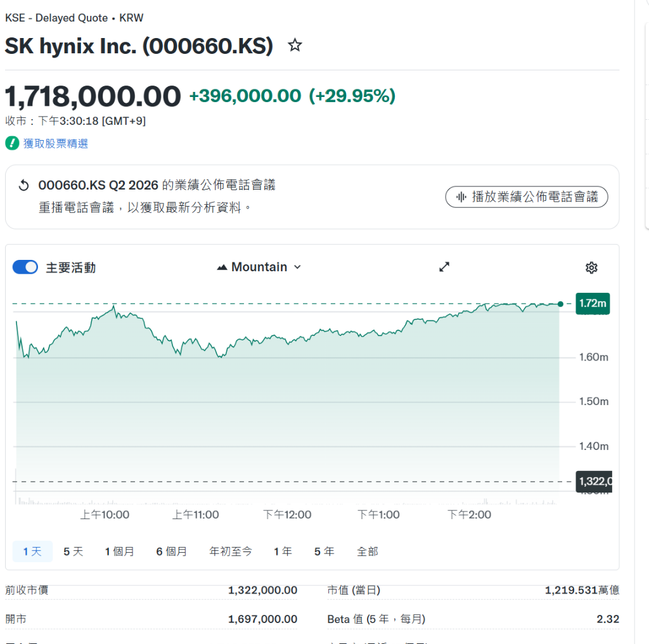The height and width of the screenshot is (644, 649).
Task: Click the 重播電話會議 replay description text
Action: (145, 207)
